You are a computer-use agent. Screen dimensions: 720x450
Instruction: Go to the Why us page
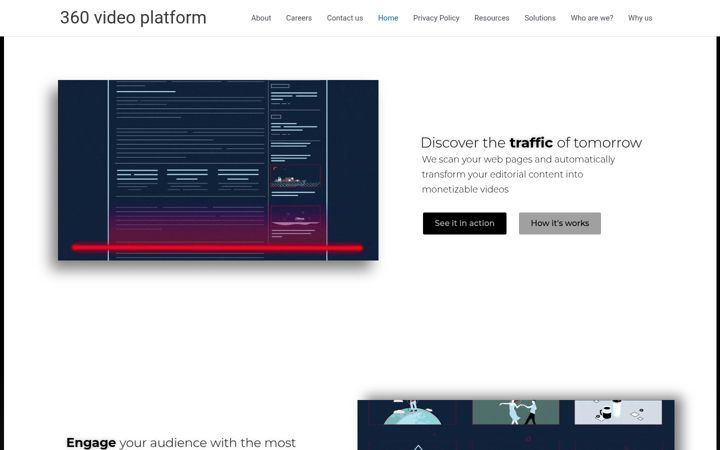coord(640,18)
